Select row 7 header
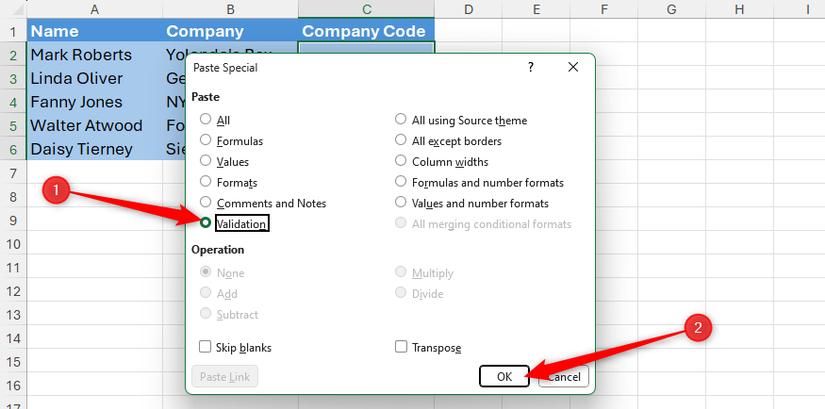This screenshot has width=825, height=409. coord(13,173)
